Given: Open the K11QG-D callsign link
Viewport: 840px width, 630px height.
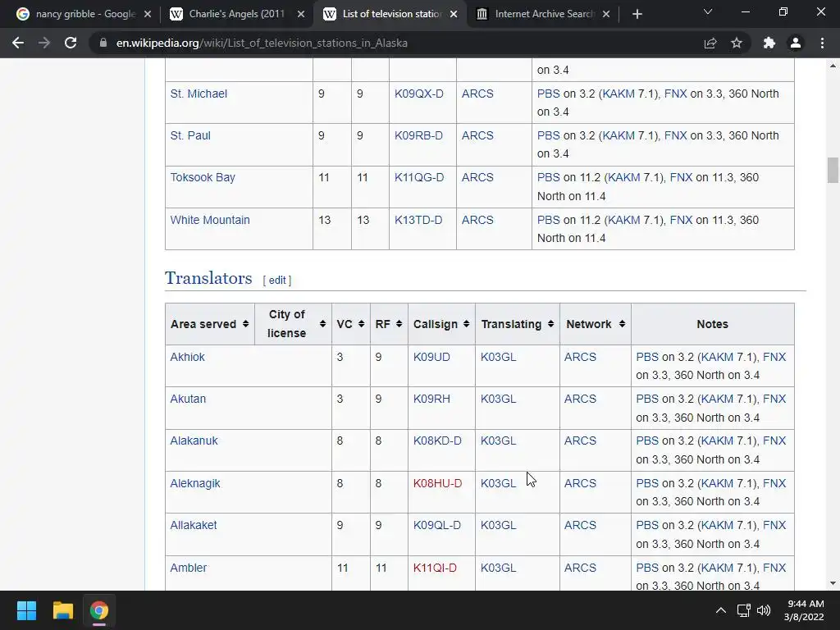Looking at the screenshot, I should [419, 177].
